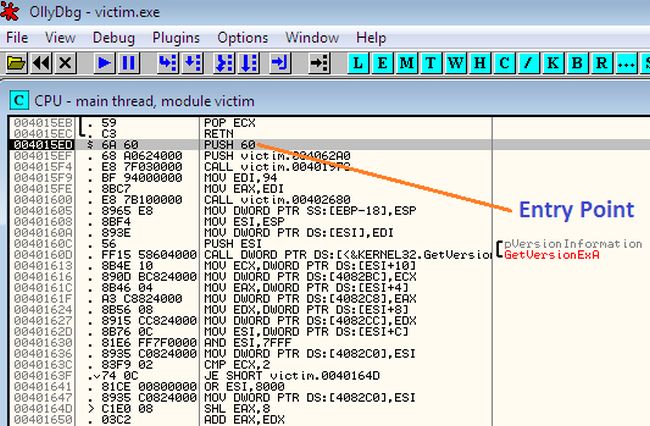Select JE SHORT victim.0040164D instruction

[x=292, y=376]
